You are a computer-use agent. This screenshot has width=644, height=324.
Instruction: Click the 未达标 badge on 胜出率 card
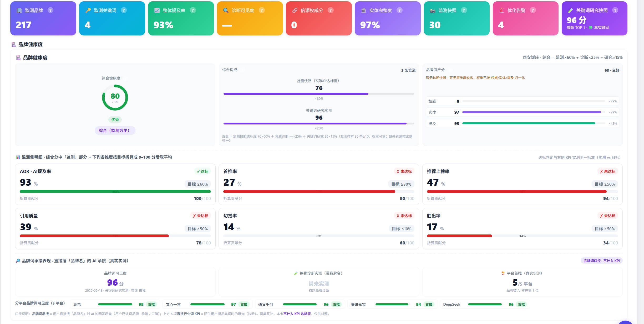pyautogui.click(x=608, y=216)
